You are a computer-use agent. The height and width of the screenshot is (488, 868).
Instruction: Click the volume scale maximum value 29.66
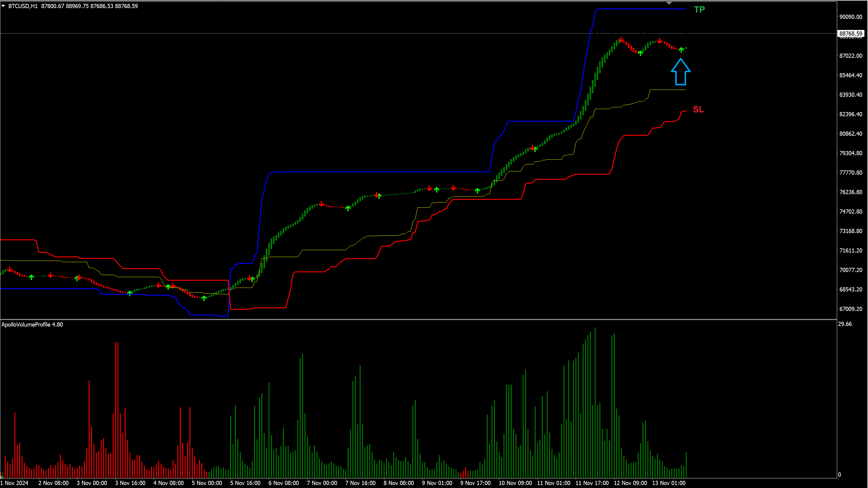(x=845, y=324)
